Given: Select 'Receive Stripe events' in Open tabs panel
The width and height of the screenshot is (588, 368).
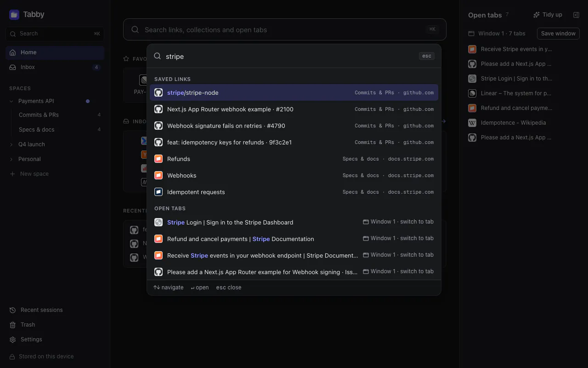Looking at the screenshot, I should coord(524,49).
